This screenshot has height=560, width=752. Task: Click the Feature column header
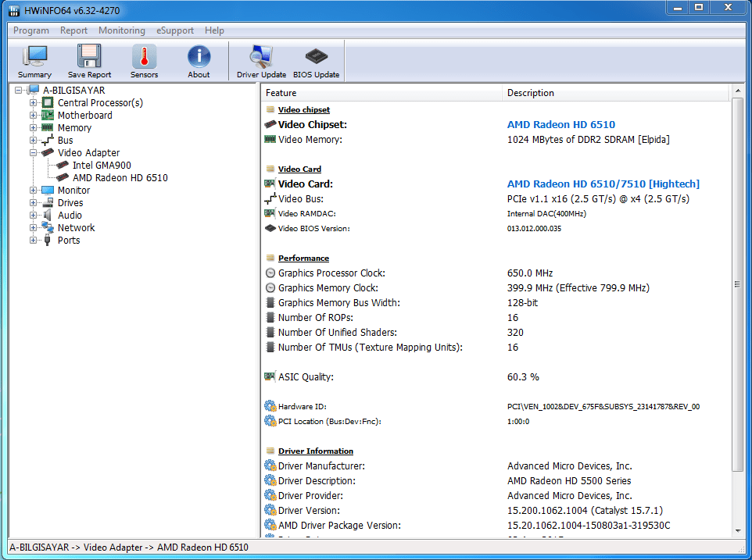coord(381,93)
